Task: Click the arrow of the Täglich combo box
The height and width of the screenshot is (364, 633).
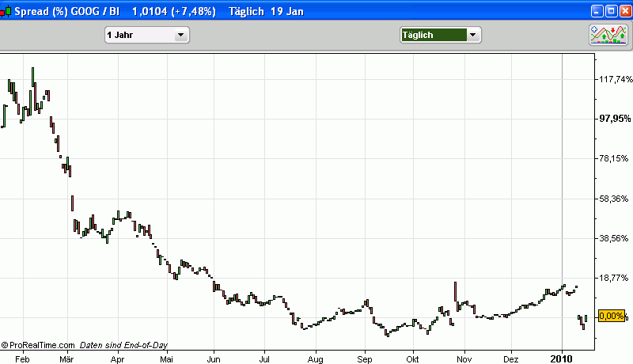Action: pyautogui.click(x=472, y=35)
